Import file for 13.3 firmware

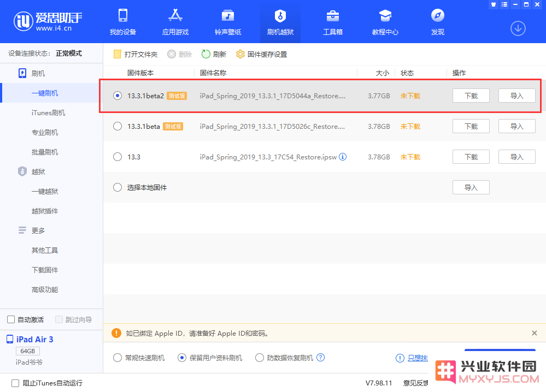tap(516, 157)
